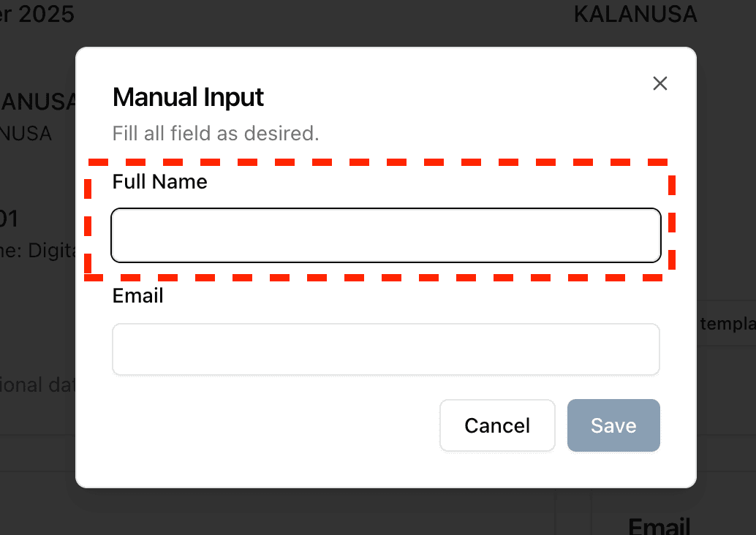
Task: Click the KALANUSA heading in the background
Action: coord(635,14)
